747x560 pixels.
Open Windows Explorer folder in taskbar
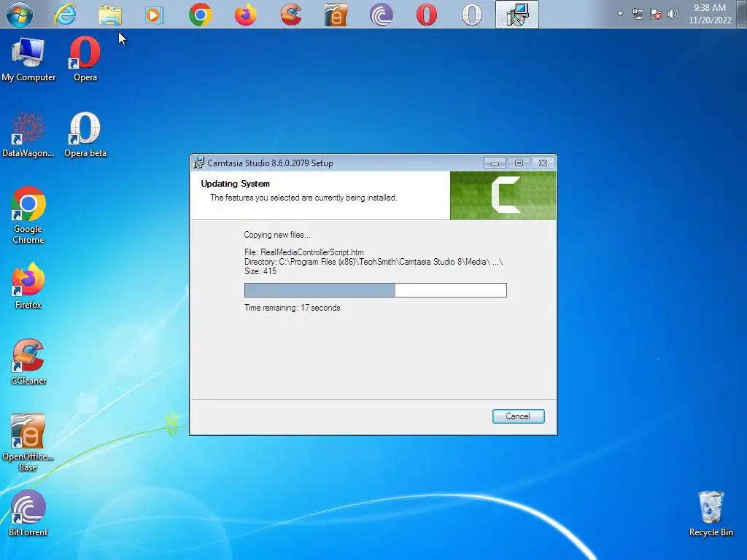pos(110,15)
